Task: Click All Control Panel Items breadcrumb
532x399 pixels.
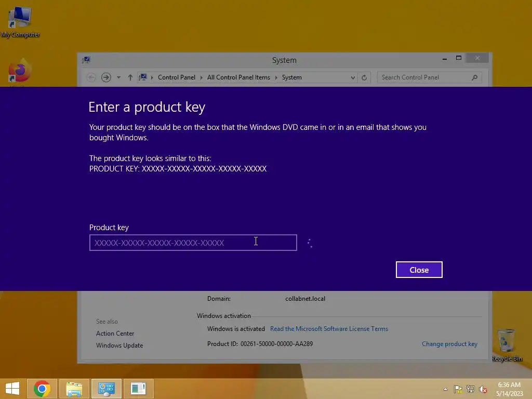Action: [x=238, y=77]
